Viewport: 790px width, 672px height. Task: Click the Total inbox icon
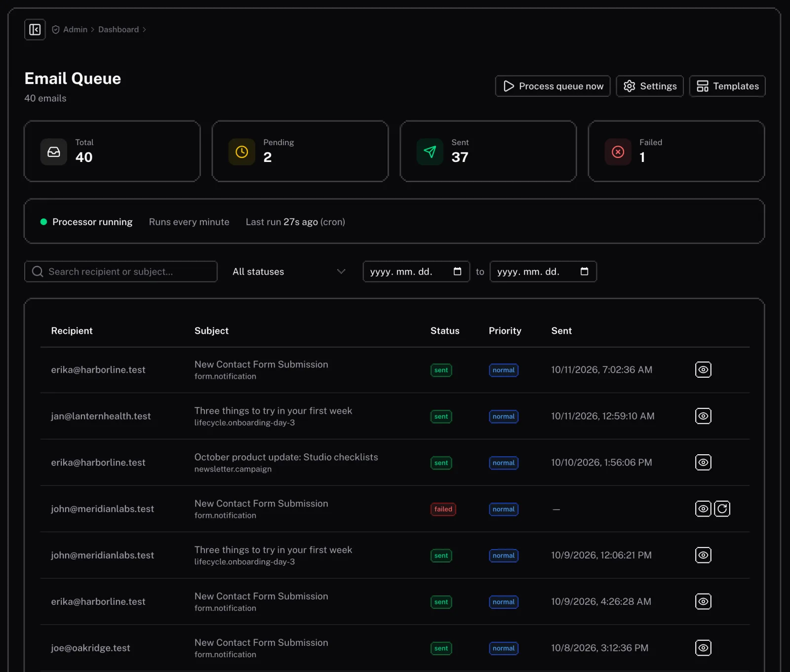click(x=54, y=152)
